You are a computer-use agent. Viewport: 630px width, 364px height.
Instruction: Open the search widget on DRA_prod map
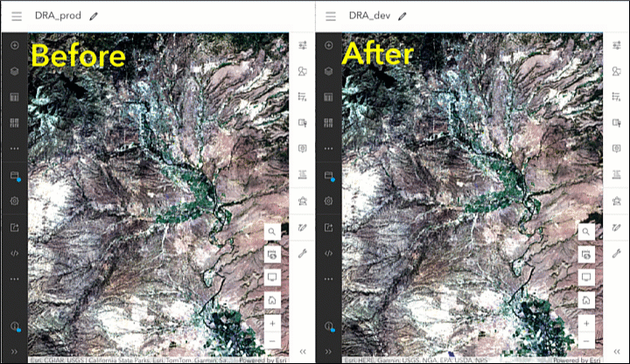coord(272,232)
